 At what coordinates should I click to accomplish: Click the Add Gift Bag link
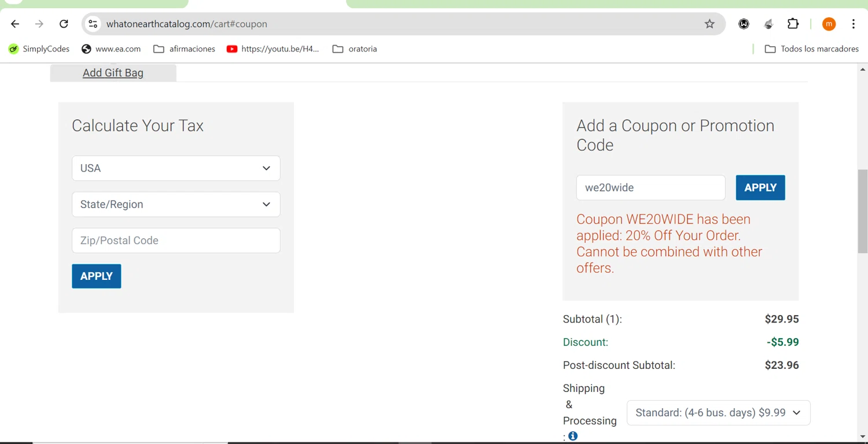click(x=113, y=73)
